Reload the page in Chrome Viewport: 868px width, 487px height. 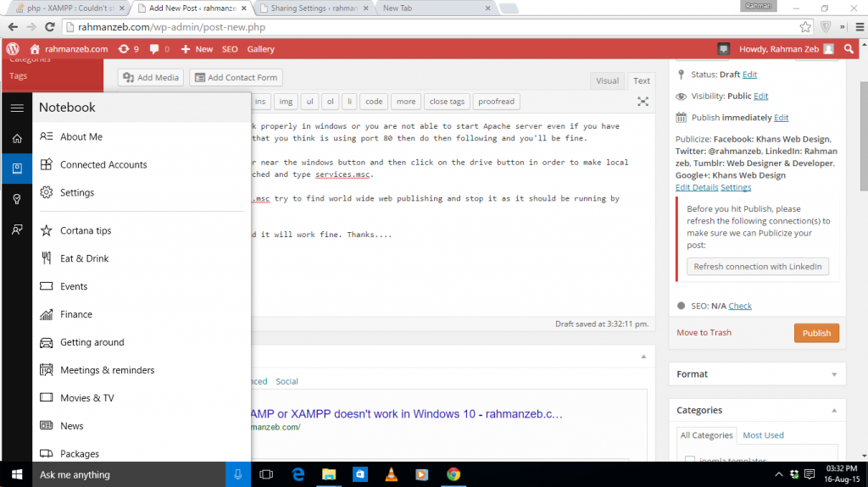click(x=50, y=26)
